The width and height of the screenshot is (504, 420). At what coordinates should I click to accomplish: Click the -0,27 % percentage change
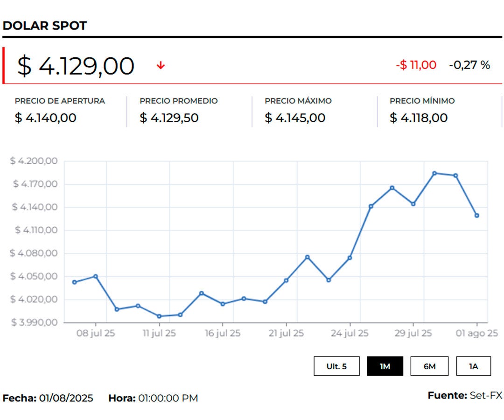469,65
